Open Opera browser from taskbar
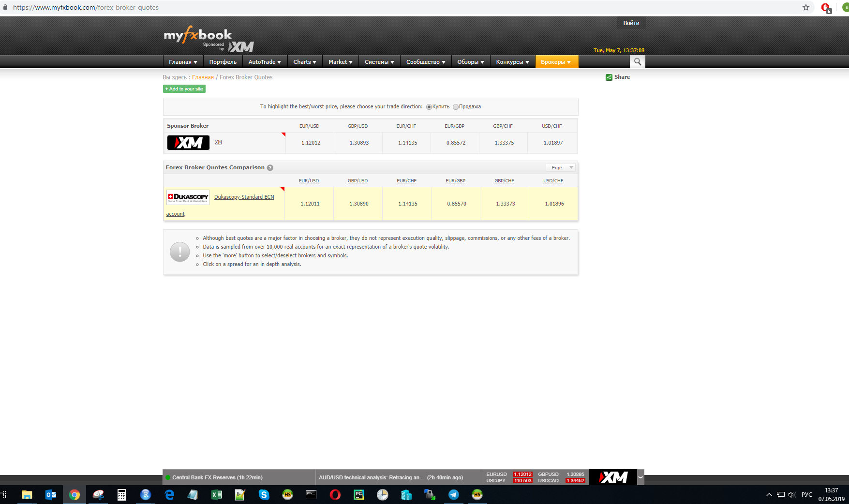This screenshot has width=849, height=504. [335, 495]
